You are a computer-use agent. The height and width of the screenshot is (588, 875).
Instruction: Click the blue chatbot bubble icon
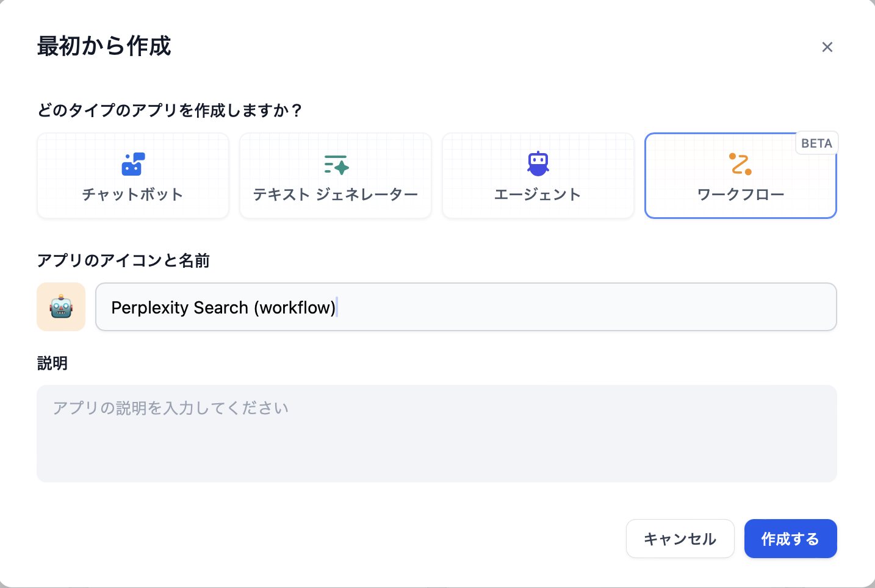(x=132, y=163)
